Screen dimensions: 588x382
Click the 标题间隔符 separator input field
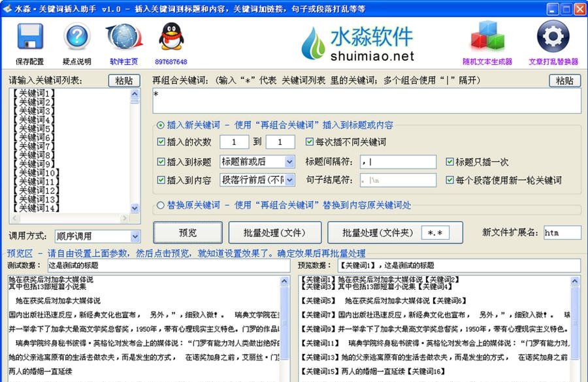coord(399,162)
